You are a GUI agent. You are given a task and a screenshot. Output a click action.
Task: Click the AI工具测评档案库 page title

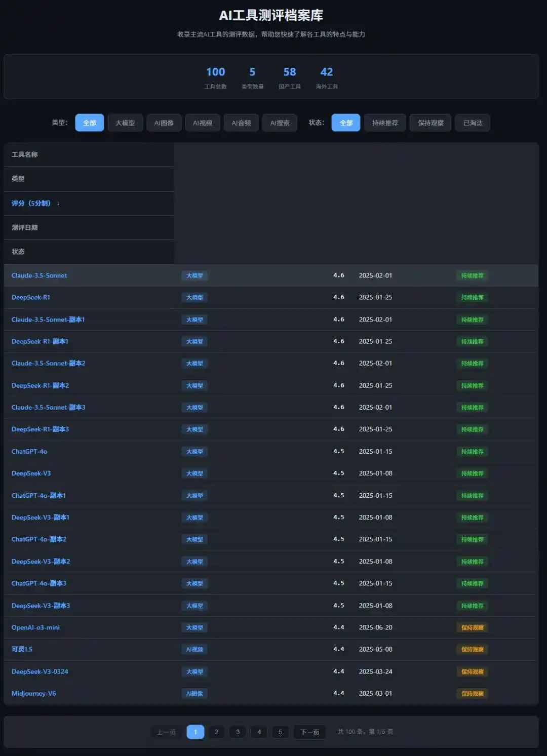tap(271, 15)
